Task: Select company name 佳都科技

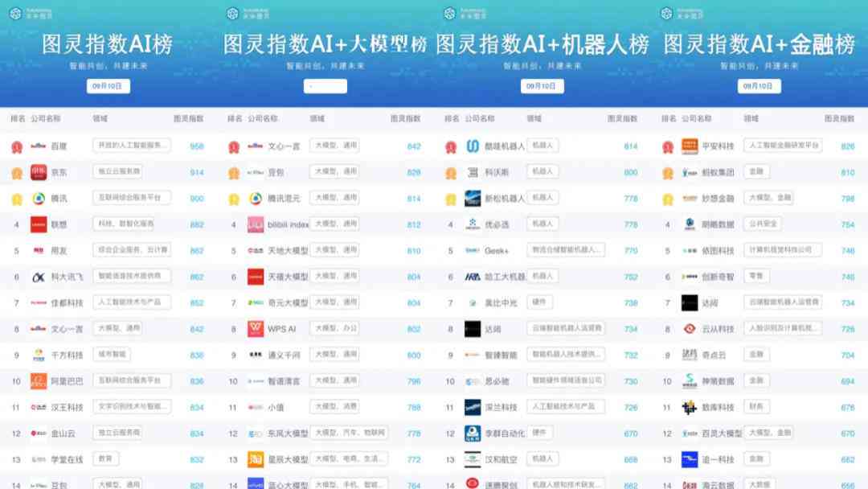Action: pos(67,303)
